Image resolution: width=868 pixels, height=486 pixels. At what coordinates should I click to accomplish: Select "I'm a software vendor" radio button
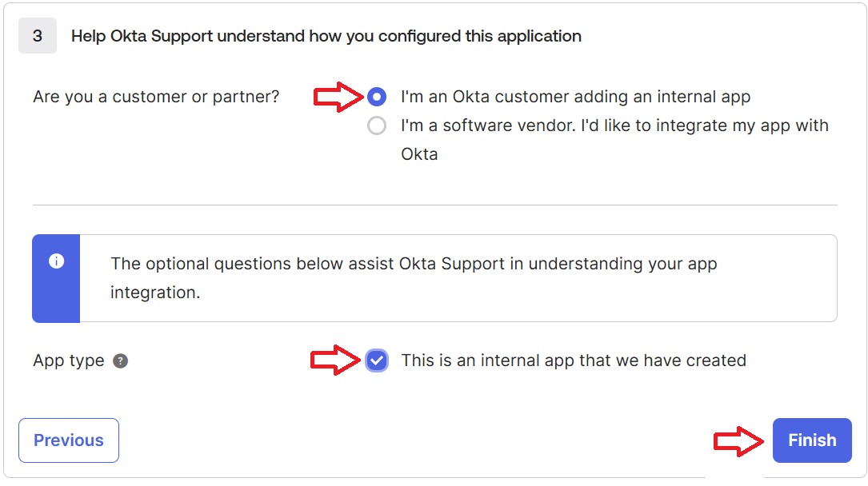click(x=377, y=125)
